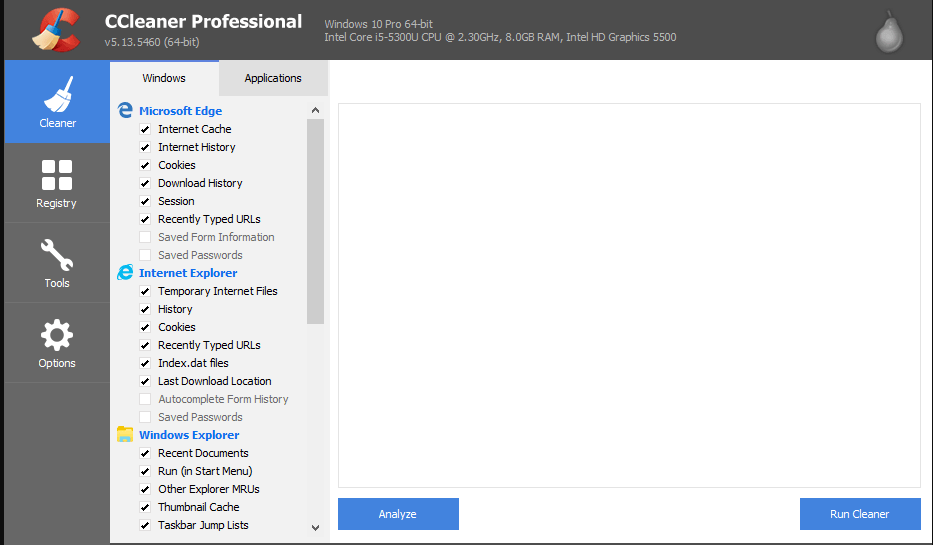The image size is (933, 545).
Task: Uncheck Temporary Internet Files
Action: 145,291
